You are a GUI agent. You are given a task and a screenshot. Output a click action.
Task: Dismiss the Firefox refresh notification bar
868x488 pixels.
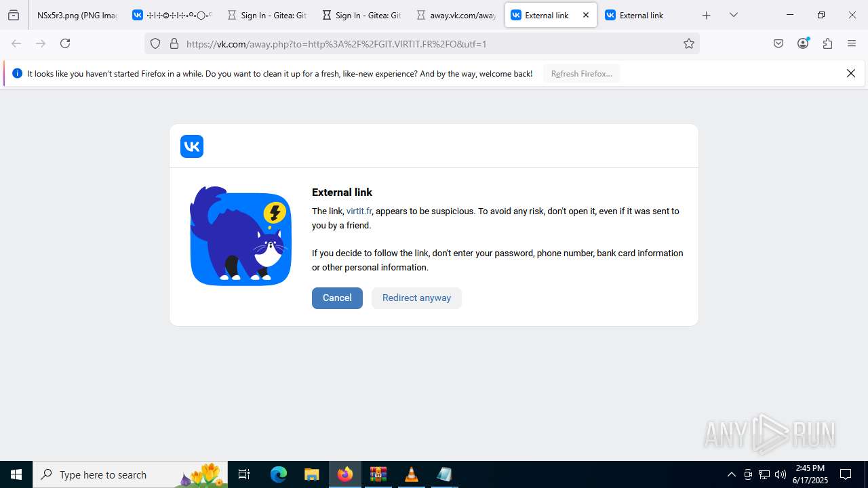click(x=851, y=73)
